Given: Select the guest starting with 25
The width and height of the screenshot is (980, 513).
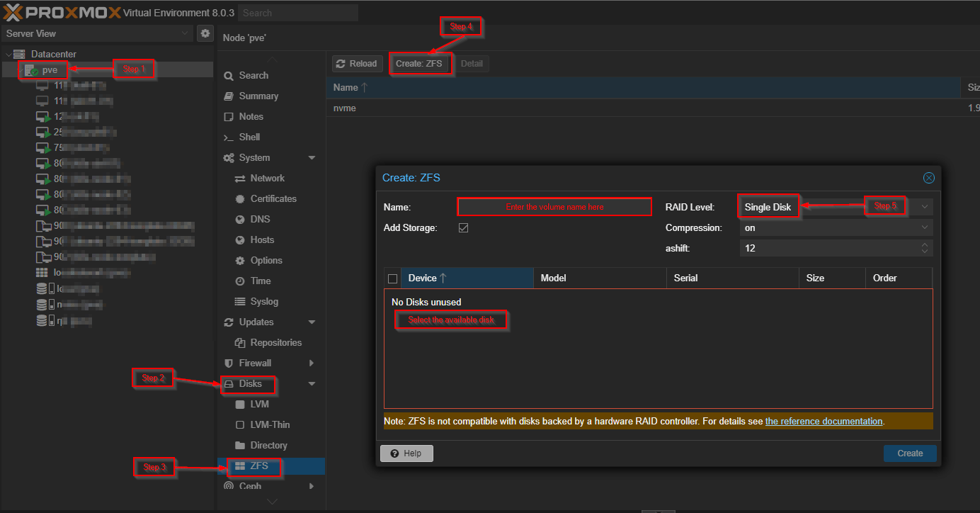Looking at the screenshot, I should point(75,132).
